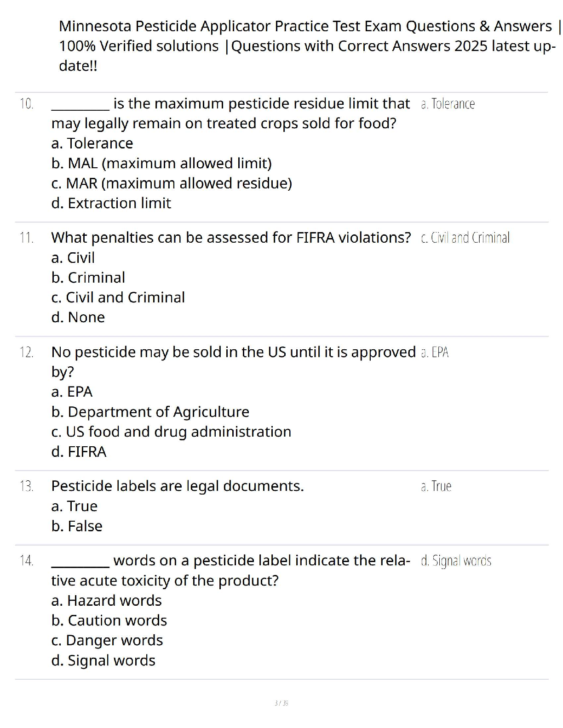Select option 'a. Tolerance' under question 10
Viewport: 563px width, 728px height.
pos(92,143)
